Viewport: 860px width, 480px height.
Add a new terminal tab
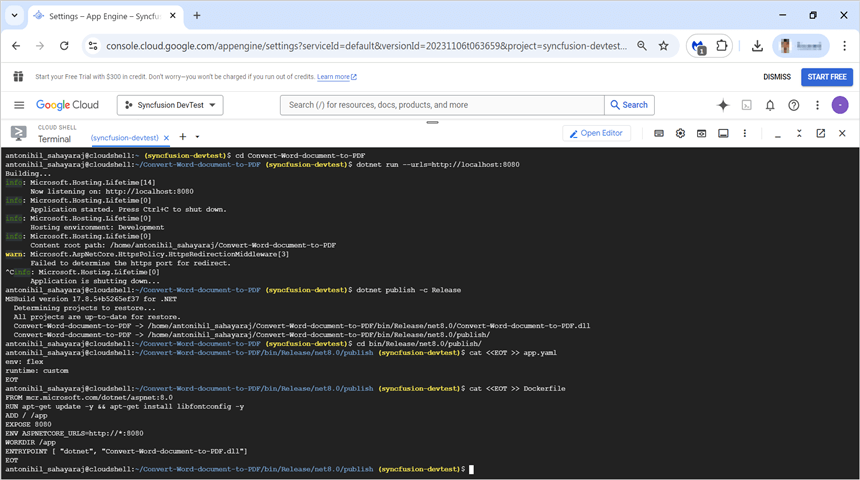pos(183,137)
